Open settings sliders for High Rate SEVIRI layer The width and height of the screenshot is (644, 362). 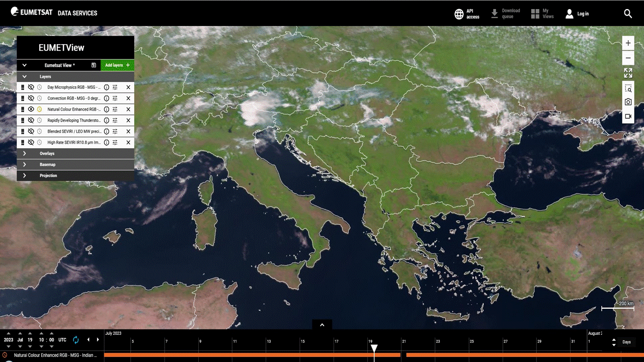[115, 142]
